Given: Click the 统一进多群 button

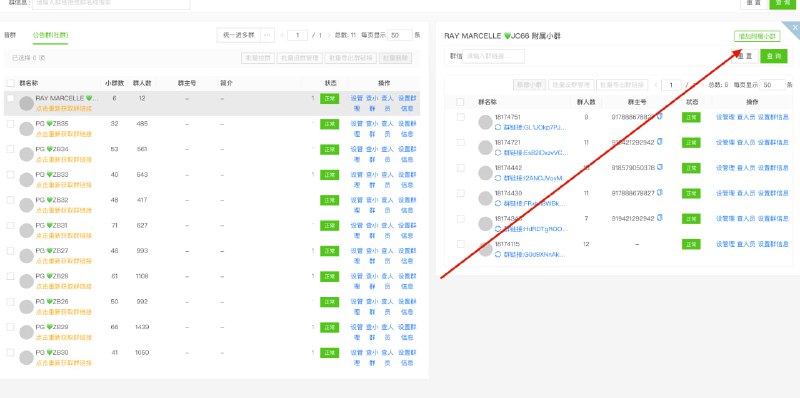Looking at the screenshot, I should [x=238, y=35].
